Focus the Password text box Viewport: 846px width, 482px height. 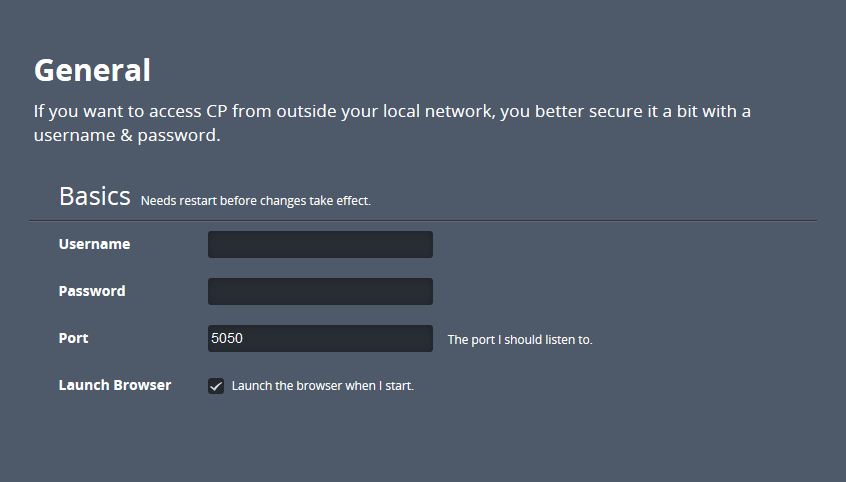pyautogui.click(x=320, y=291)
